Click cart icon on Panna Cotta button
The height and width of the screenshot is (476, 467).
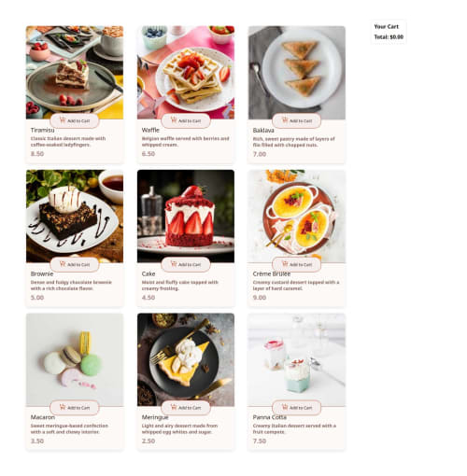pyautogui.click(x=285, y=407)
